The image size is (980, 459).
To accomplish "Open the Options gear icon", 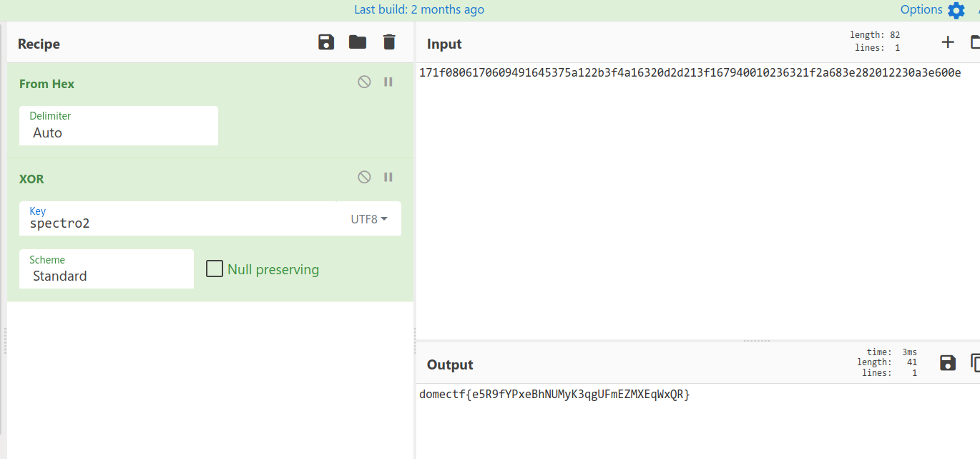I will [x=956, y=10].
